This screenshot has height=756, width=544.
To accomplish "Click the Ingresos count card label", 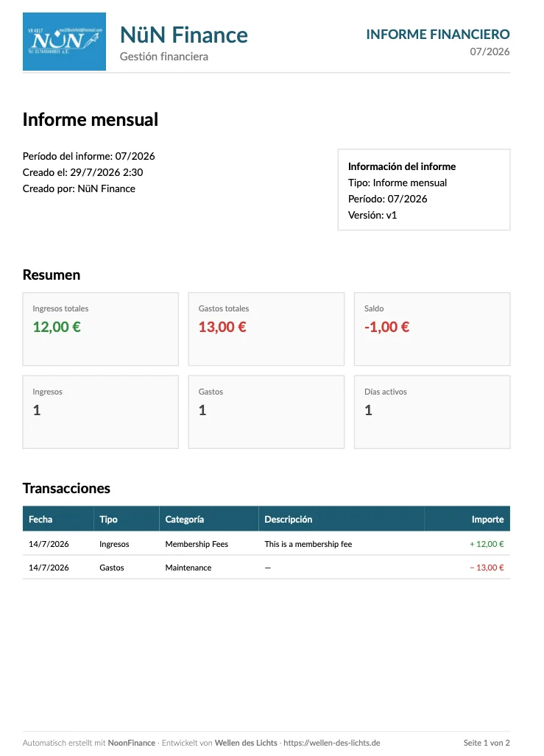I will (x=47, y=392).
